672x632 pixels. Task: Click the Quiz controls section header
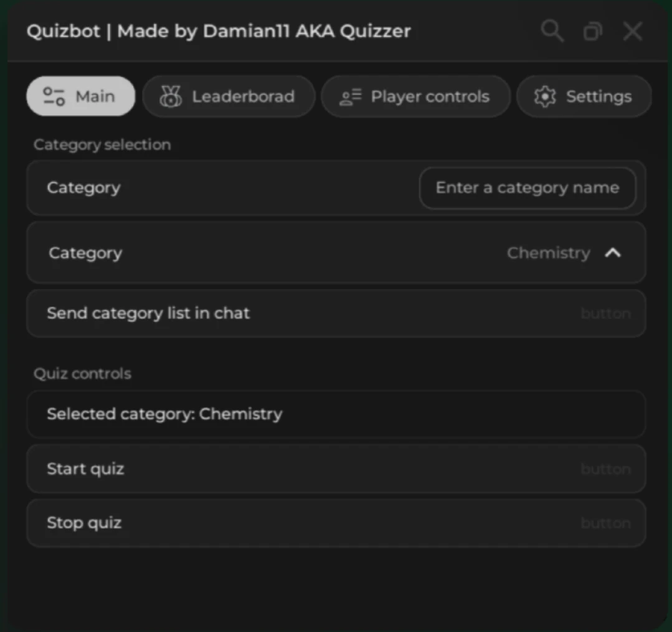(82, 374)
